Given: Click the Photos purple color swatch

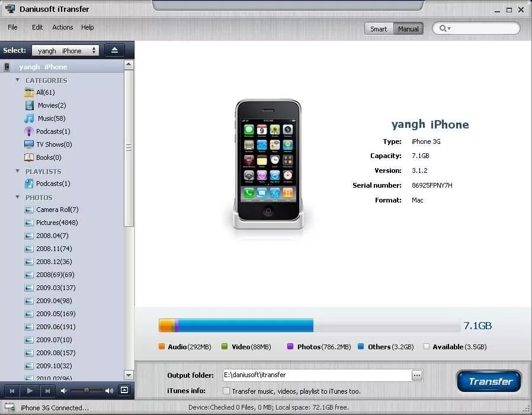Looking at the screenshot, I should 290,346.
